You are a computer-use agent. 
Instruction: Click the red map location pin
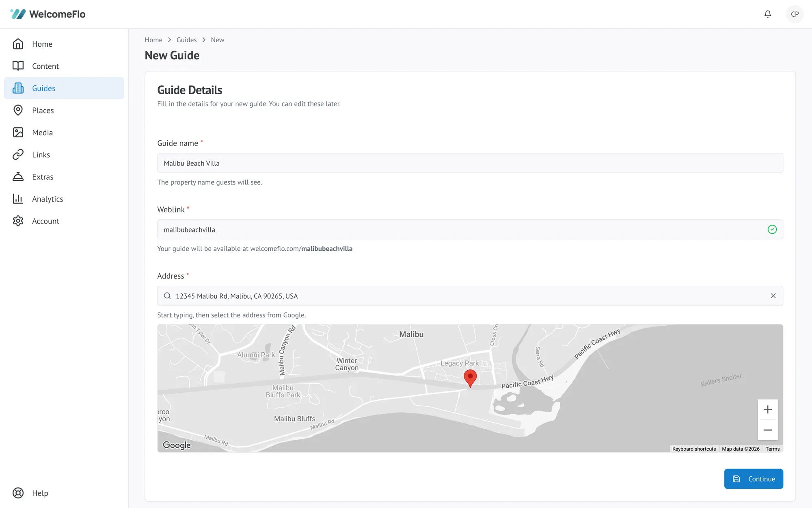point(470,378)
